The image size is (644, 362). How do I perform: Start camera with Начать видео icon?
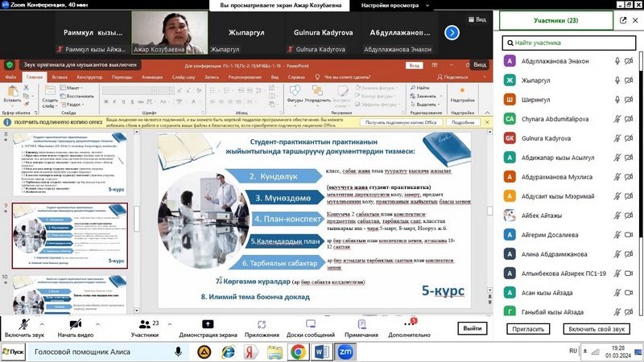[75, 324]
